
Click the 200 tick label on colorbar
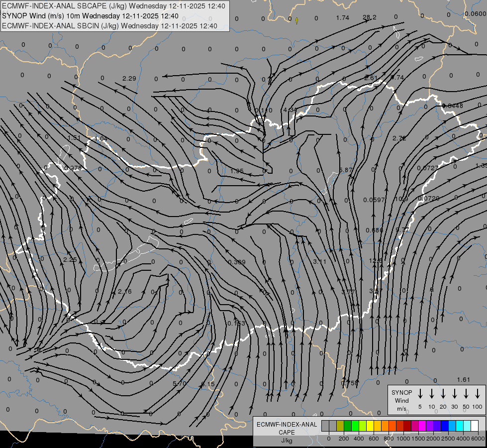[344, 439]
